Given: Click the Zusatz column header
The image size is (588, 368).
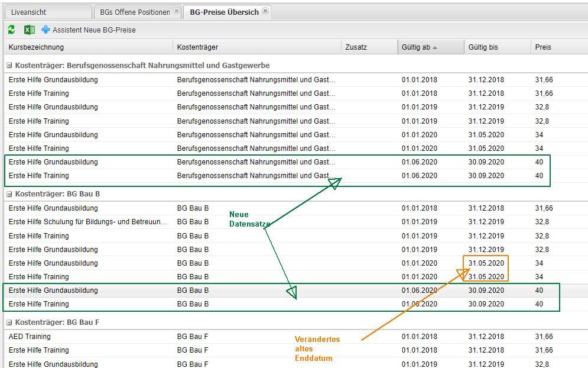Looking at the screenshot, I should (x=356, y=47).
